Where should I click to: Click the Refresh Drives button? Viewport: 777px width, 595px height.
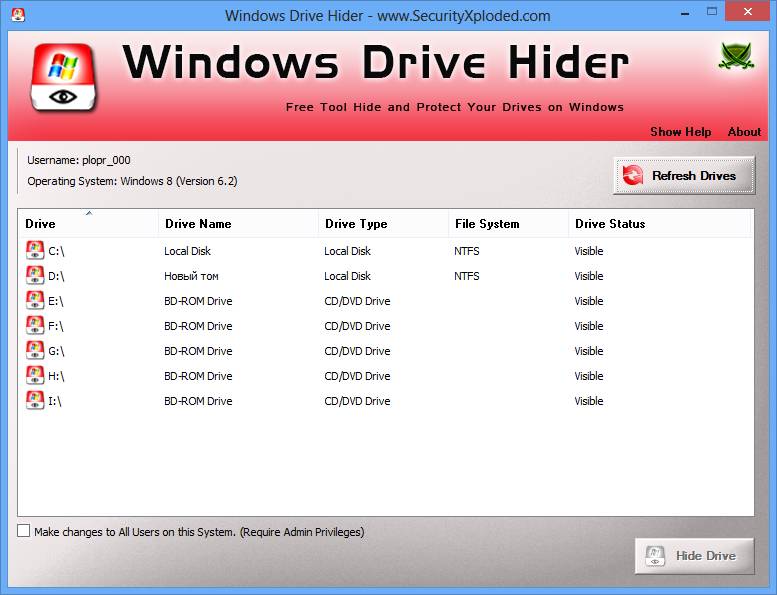point(684,175)
